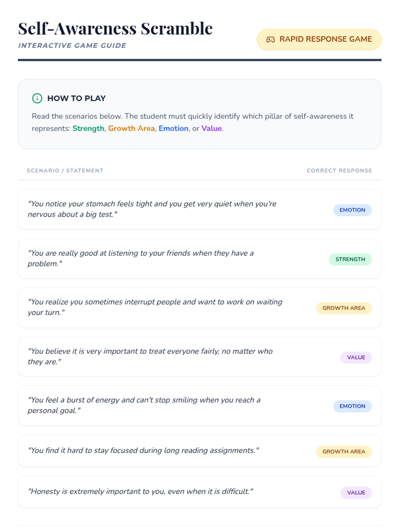Click Emotion tag for personal goal scenario
The height and width of the screenshot is (532, 399).
tap(352, 406)
